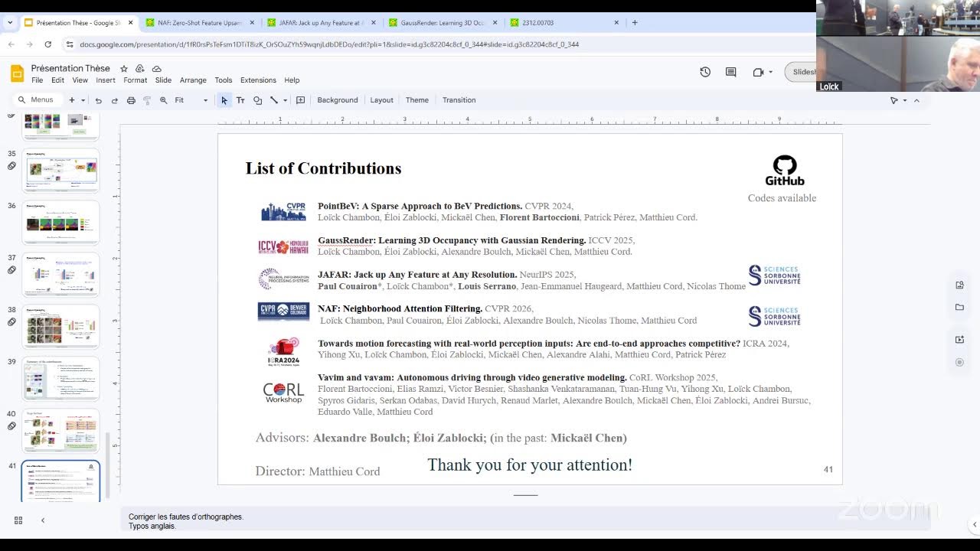Open the Insert menu

tap(106, 80)
